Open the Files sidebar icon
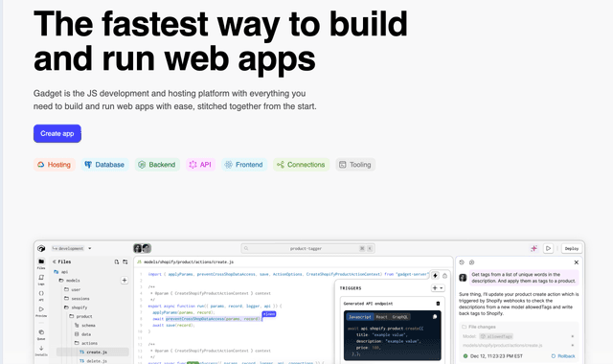This screenshot has width=613, height=364. coord(41,263)
